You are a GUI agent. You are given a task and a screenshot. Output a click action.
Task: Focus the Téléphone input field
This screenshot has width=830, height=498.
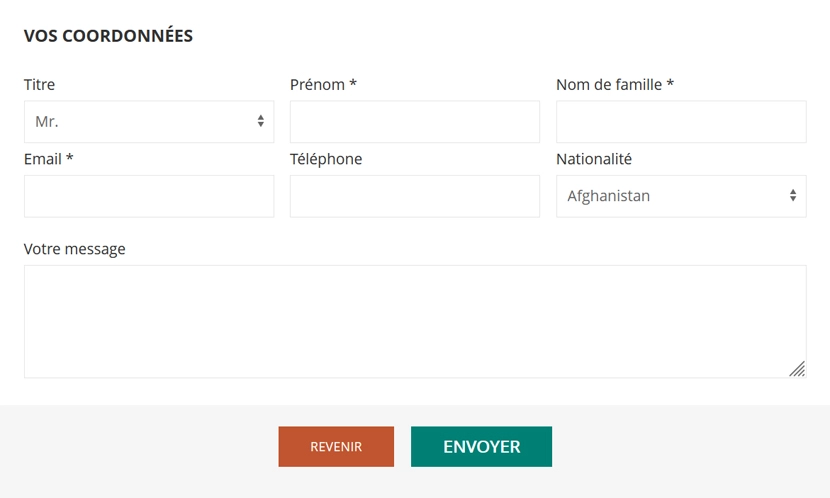[x=414, y=196]
